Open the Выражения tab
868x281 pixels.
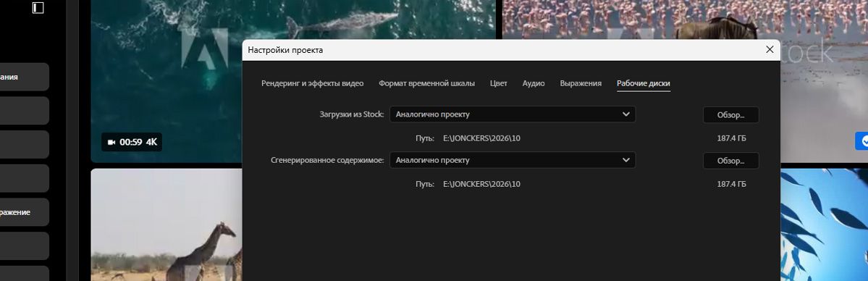point(581,84)
